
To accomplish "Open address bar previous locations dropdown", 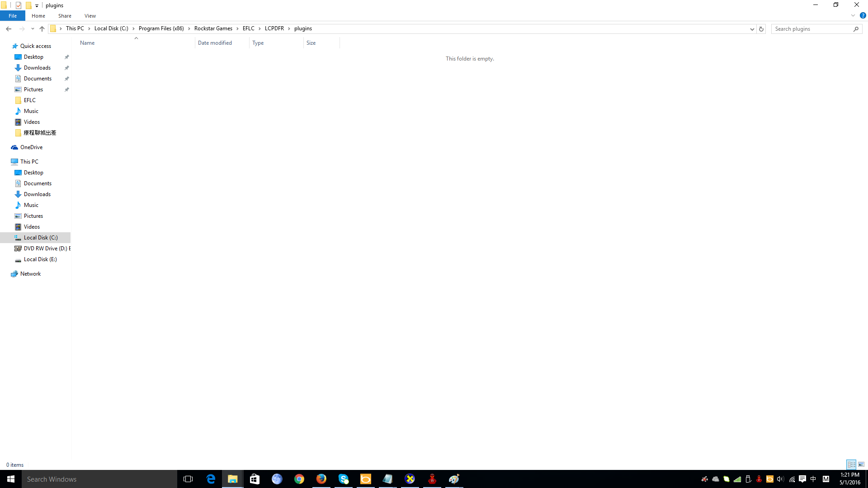I will pos(752,29).
